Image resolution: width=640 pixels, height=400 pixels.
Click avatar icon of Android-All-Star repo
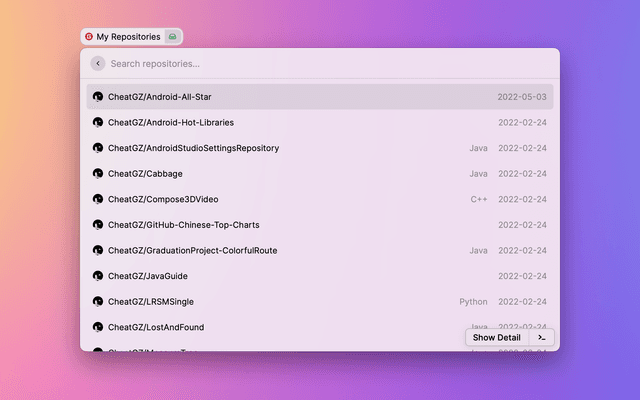pyautogui.click(x=98, y=97)
